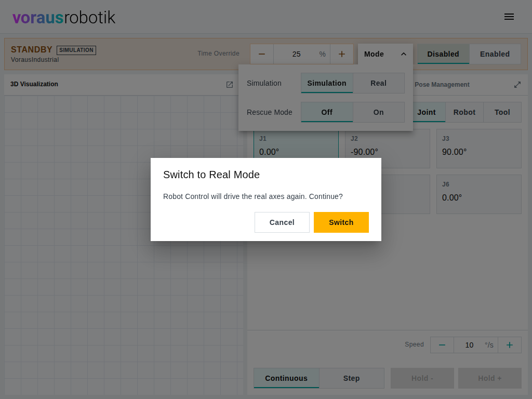Cancel the Switch to Real Mode dialog
Viewport: 532px width, 399px height.
(x=282, y=222)
